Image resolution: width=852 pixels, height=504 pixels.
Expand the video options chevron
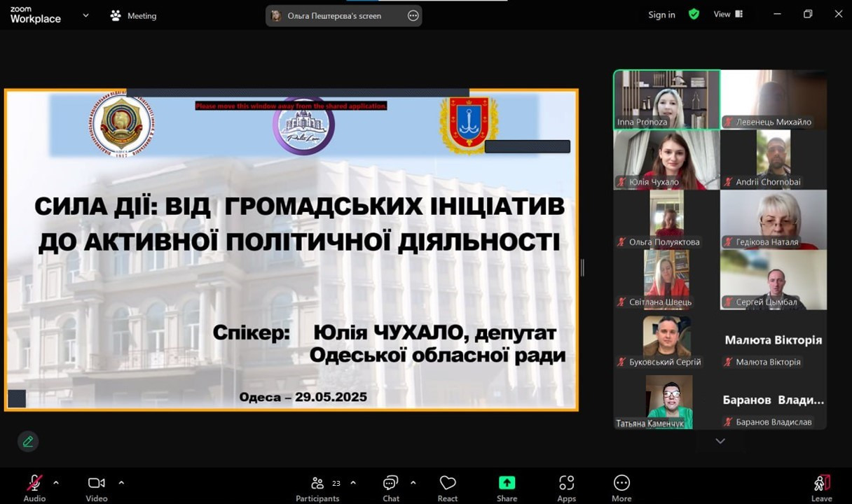click(x=121, y=482)
